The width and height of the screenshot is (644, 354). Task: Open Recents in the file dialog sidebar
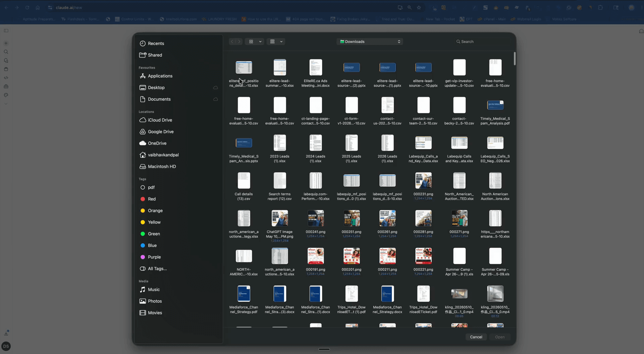(x=152, y=43)
